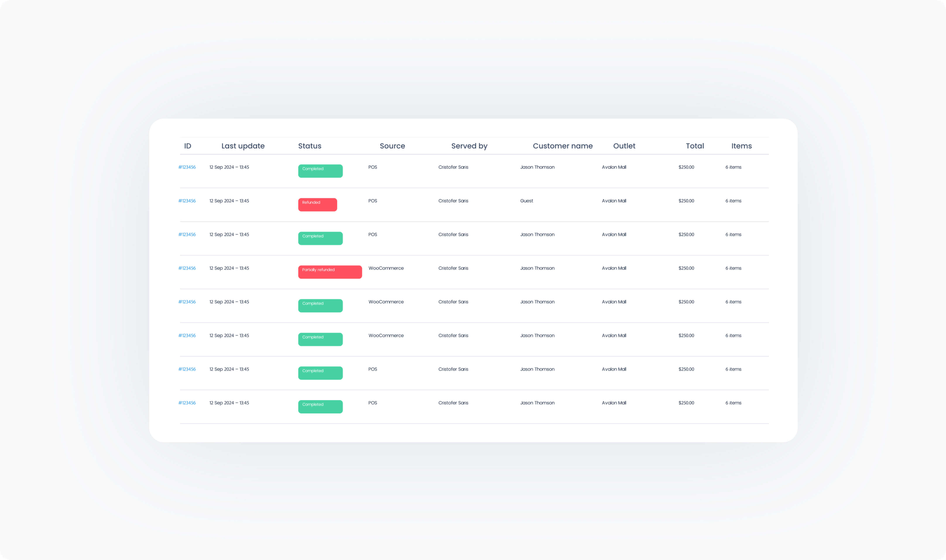The image size is (946, 560).
Task: Click the ID column header
Action: pyautogui.click(x=188, y=146)
